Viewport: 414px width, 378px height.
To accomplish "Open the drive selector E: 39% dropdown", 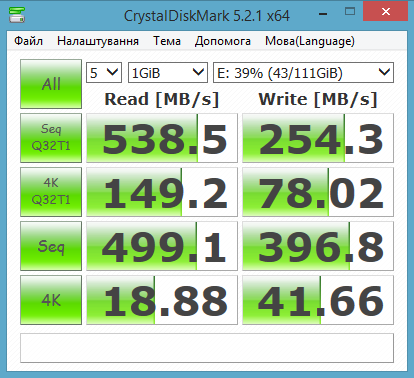I will [303, 73].
